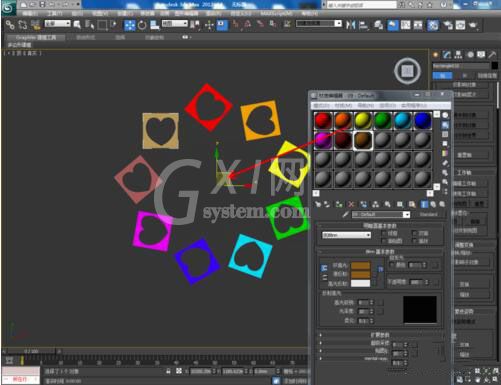501x385 pixels.
Task: Open the Modify command panel tab
Action: [447, 55]
